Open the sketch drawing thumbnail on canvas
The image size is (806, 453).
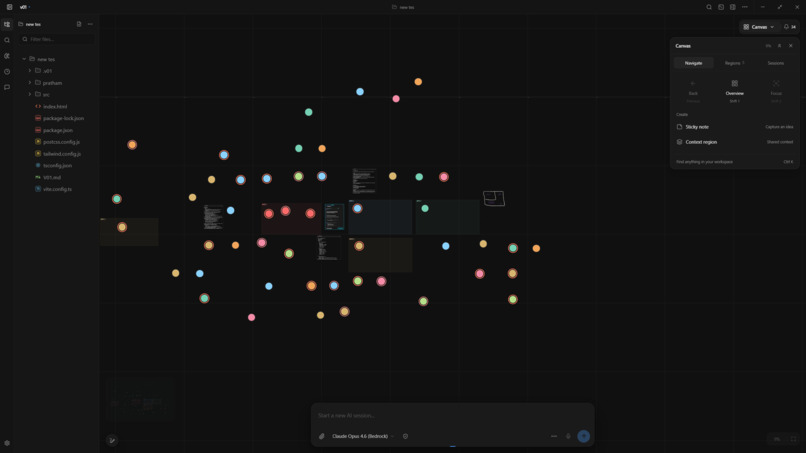tap(494, 198)
